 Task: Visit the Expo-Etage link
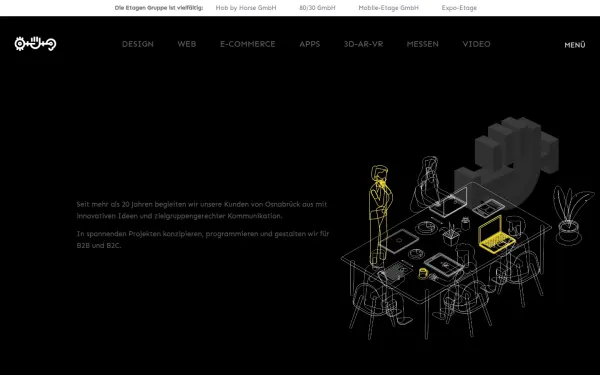(459, 8)
